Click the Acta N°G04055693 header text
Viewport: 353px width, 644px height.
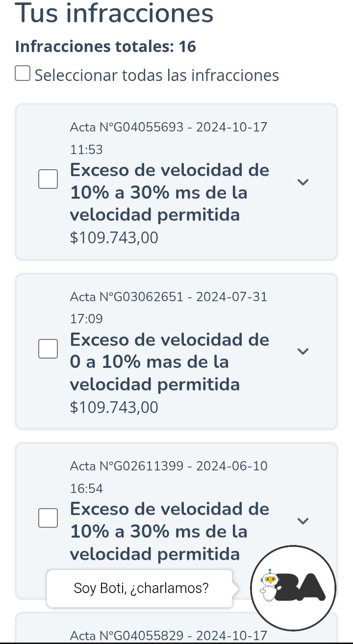tap(169, 128)
